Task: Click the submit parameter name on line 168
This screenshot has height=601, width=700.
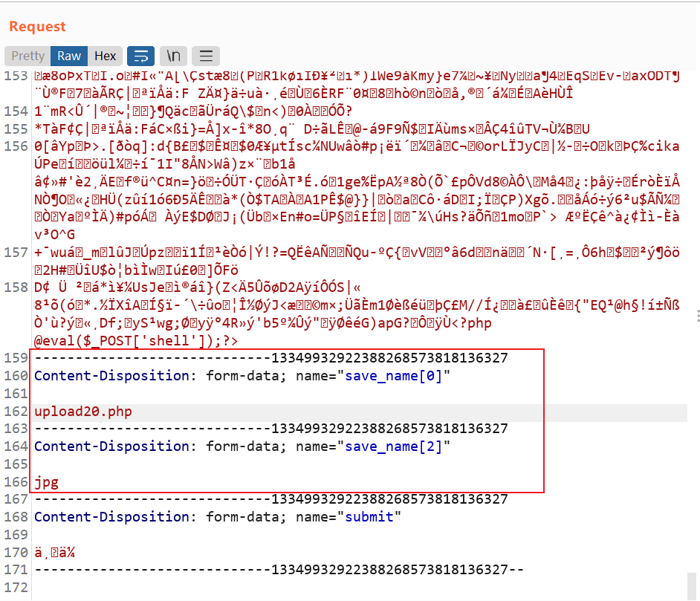Action: (x=369, y=517)
